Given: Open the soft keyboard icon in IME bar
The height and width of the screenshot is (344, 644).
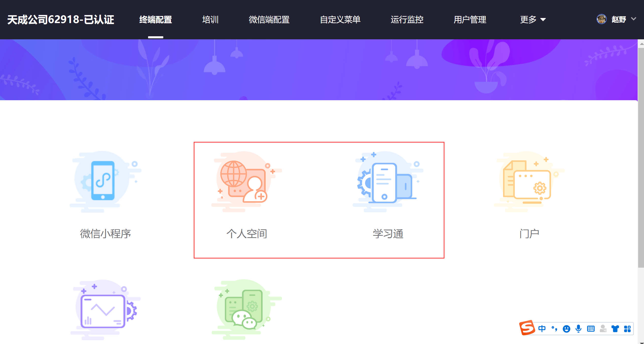Looking at the screenshot, I should click(x=591, y=329).
